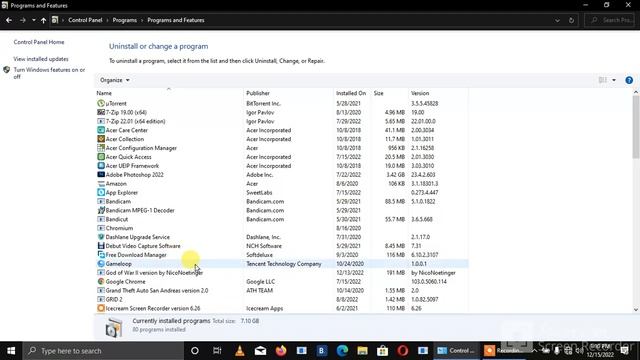640x360 pixels.
Task: Open Turn Windows features on or off
Action: coord(49,73)
